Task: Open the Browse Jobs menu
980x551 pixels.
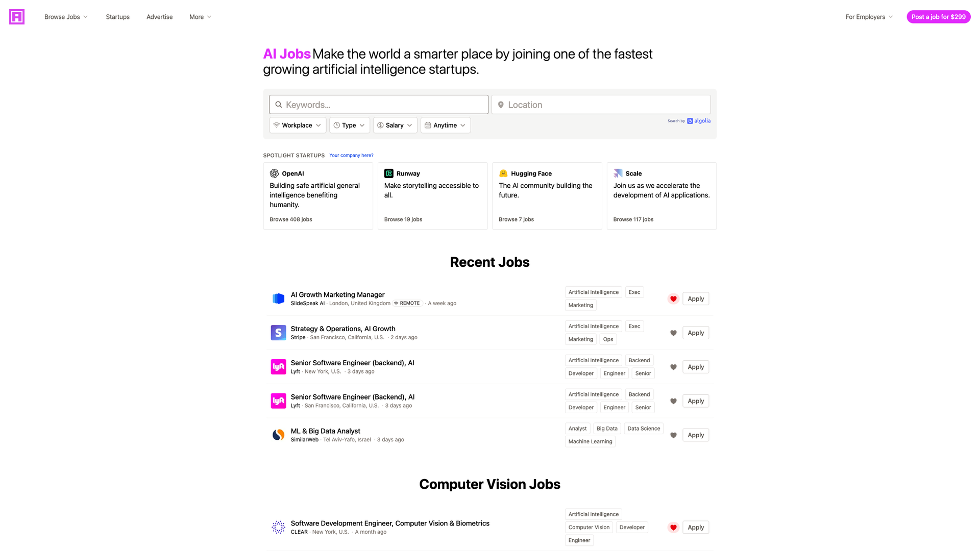Action: tap(65, 17)
